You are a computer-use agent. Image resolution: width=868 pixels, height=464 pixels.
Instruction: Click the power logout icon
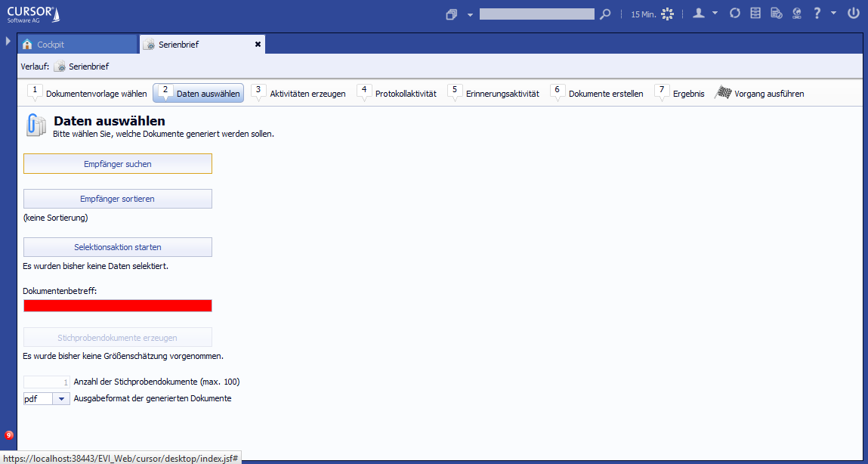(x=854, y=14)
